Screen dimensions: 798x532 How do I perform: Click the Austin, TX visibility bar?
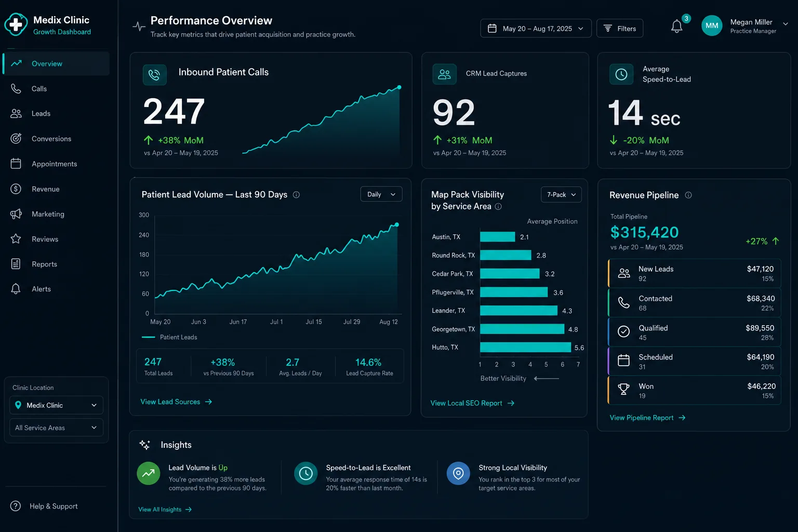[497, 237]
